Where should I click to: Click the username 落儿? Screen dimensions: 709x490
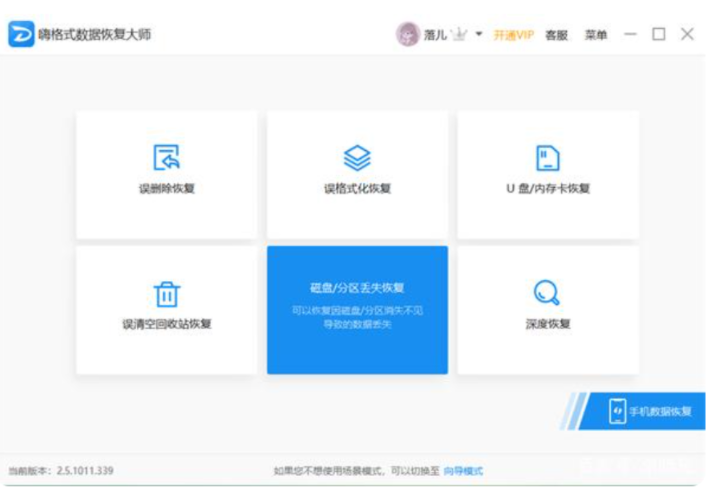coord(435,35)
